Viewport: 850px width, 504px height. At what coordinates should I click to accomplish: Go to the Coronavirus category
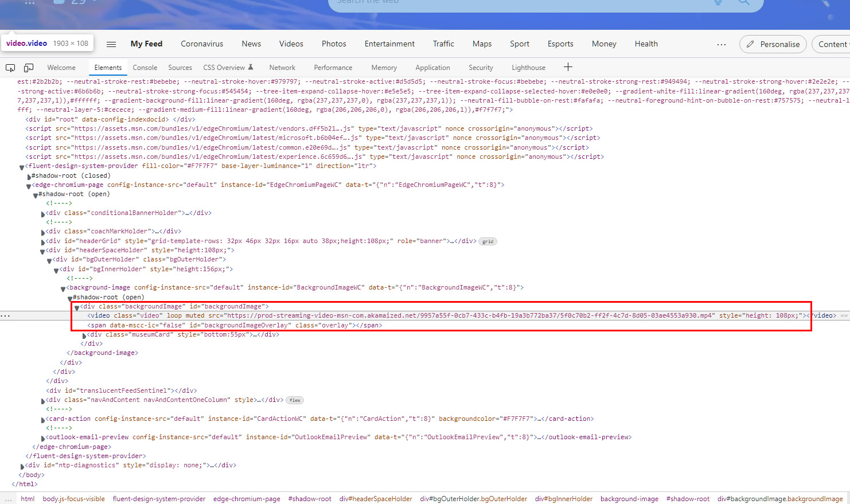tap(202, 44)
